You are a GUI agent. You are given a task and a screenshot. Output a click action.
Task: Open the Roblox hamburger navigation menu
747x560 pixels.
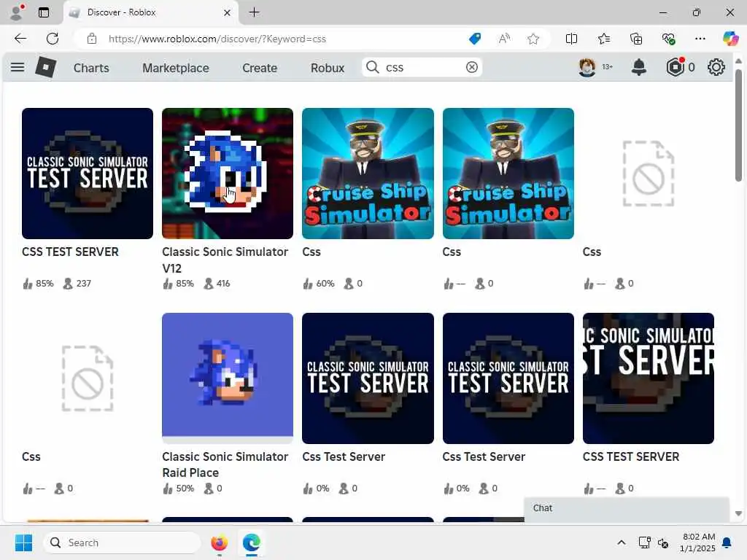click(x=18, y=67)
